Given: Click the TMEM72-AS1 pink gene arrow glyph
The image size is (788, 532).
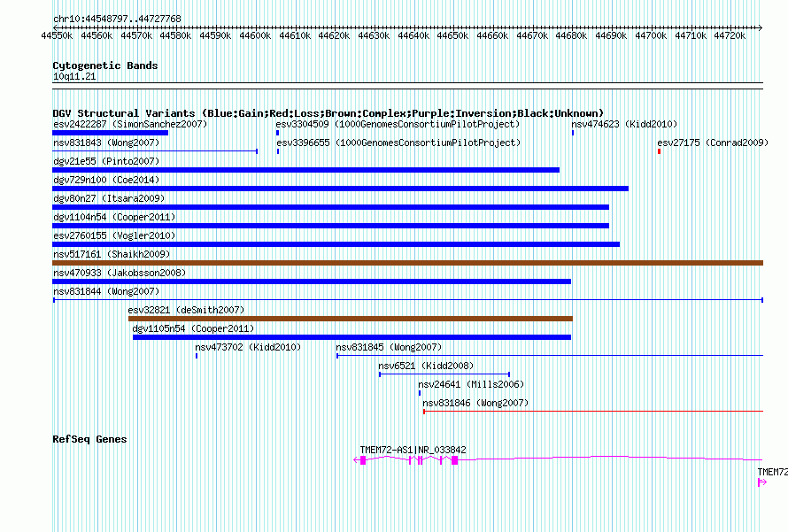Looking at the screenshot, I should 558,459.
